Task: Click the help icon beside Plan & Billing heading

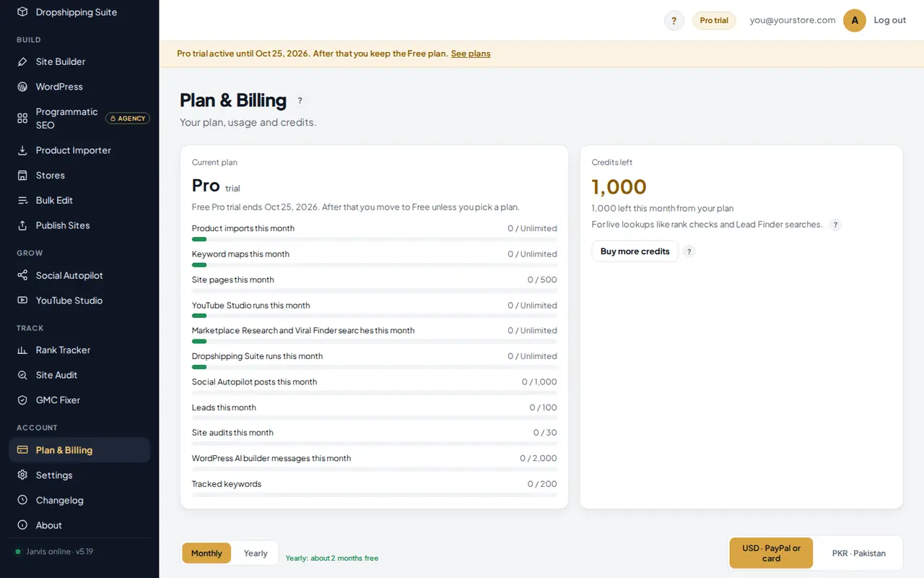Action: click(x=300, y=100)
